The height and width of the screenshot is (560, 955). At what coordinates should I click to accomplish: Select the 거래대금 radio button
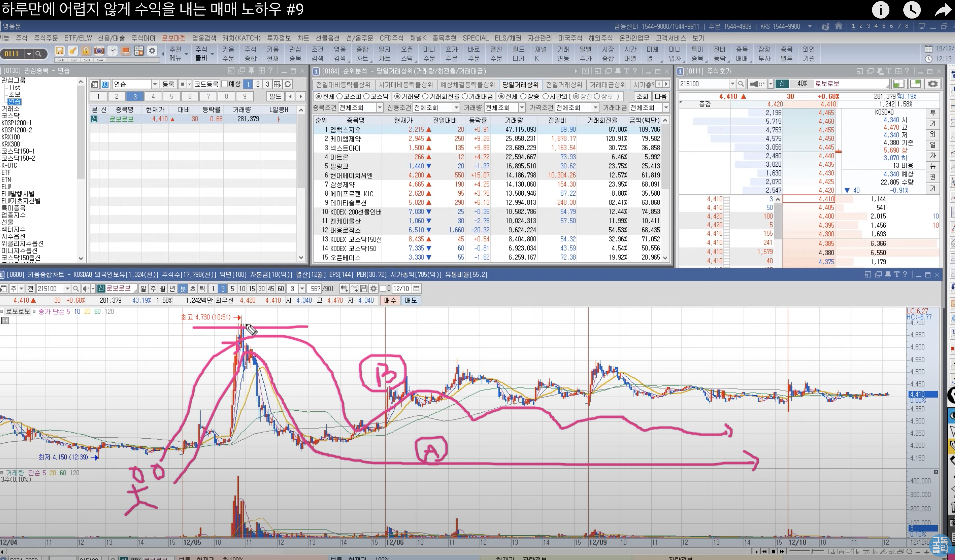[465, 97]
